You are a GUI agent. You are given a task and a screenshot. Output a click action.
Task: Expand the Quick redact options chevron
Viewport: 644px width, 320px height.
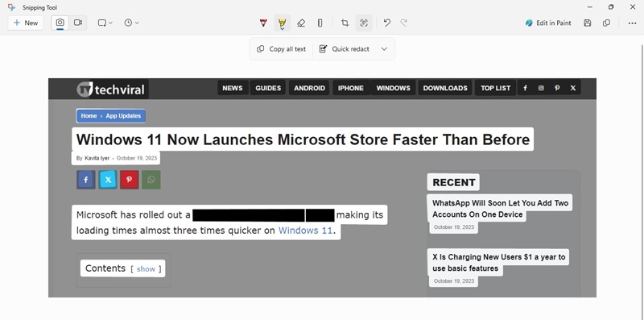tap(384, 49)
